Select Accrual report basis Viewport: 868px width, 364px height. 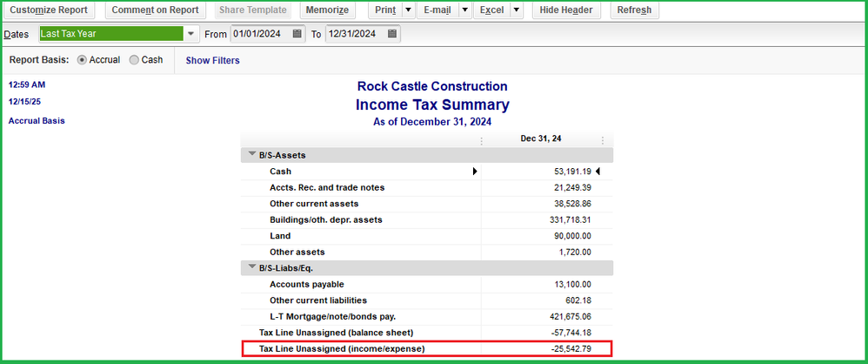(82, 60)
